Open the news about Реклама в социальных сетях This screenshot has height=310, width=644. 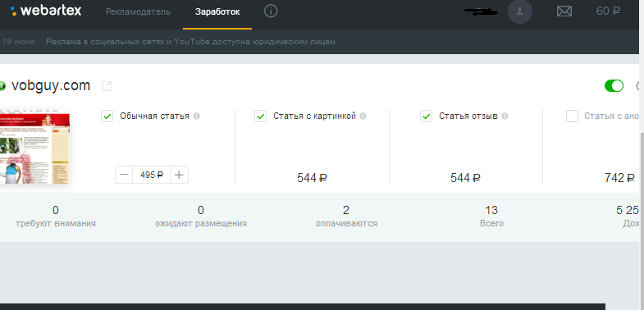191,42
